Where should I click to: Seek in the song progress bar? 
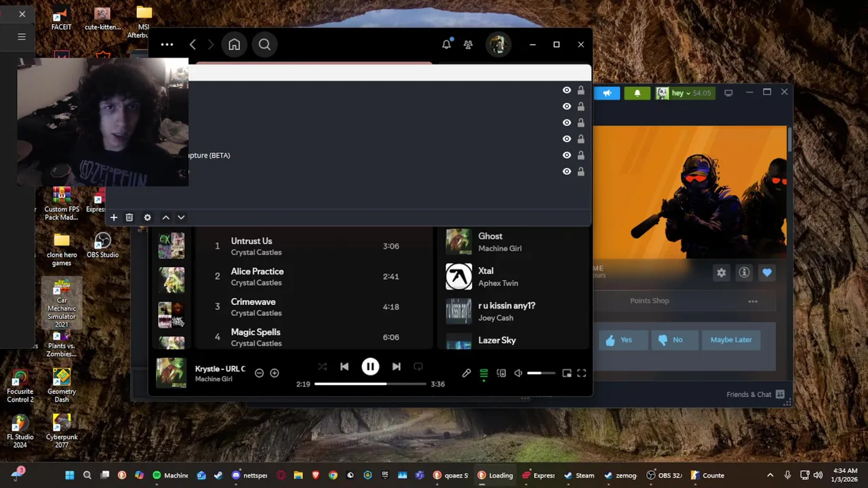(370, 384)
